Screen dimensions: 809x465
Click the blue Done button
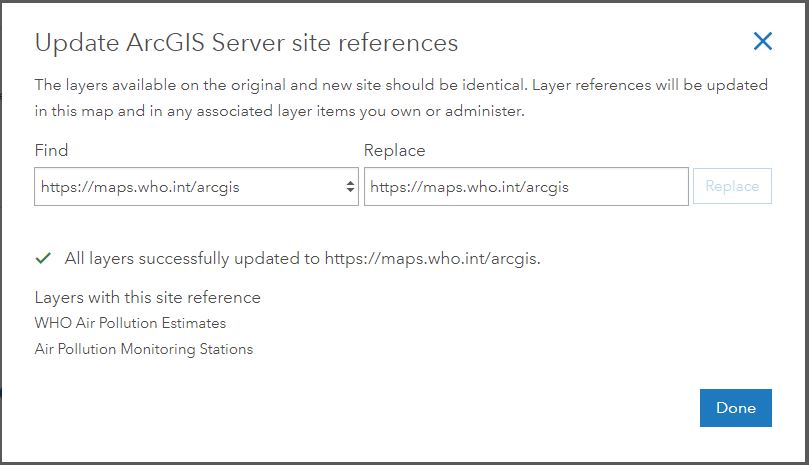pos(735,408)
